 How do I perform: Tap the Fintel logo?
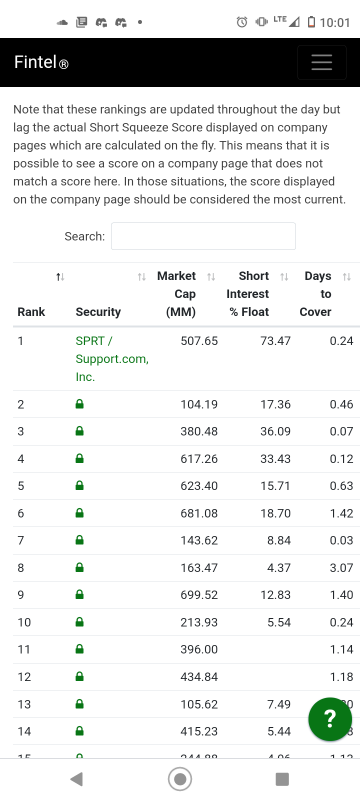[x=41, y=62]
